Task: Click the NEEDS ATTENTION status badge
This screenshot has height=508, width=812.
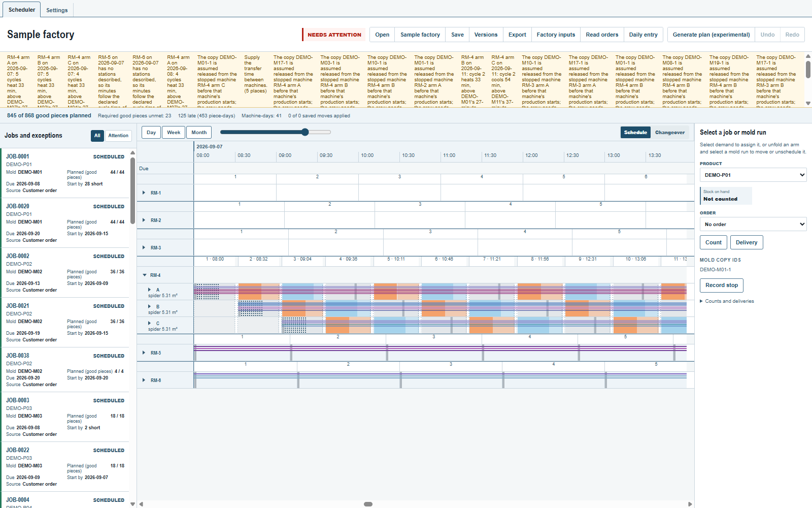Action: (x=334, y=35)
